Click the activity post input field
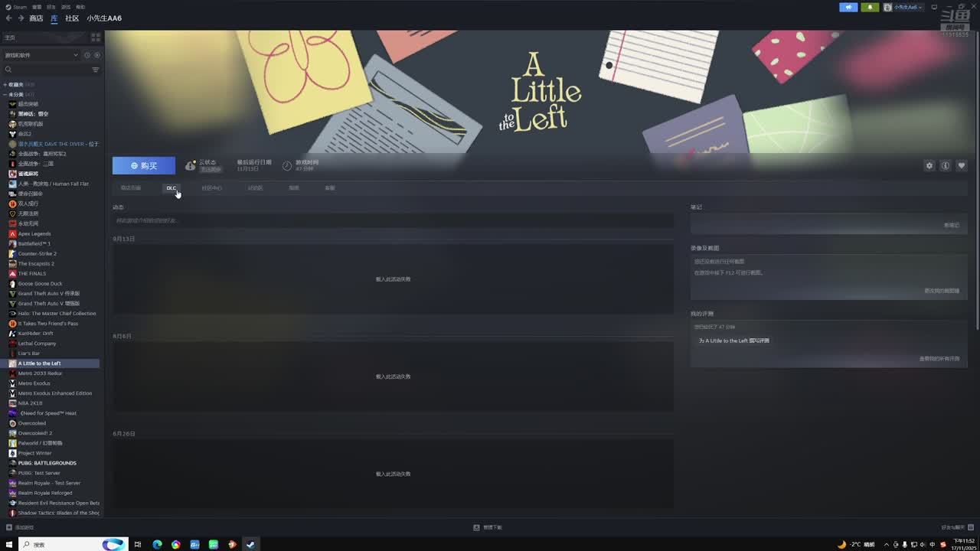The width and height of the screenshot is (980, 551). [x=394, y=220]
